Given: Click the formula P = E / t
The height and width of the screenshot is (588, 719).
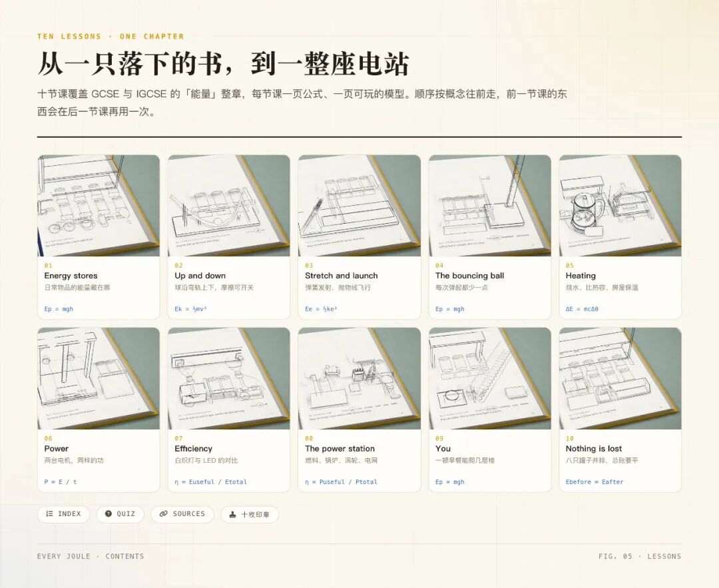Looking at the screenshot, I should tap(61, 482).
